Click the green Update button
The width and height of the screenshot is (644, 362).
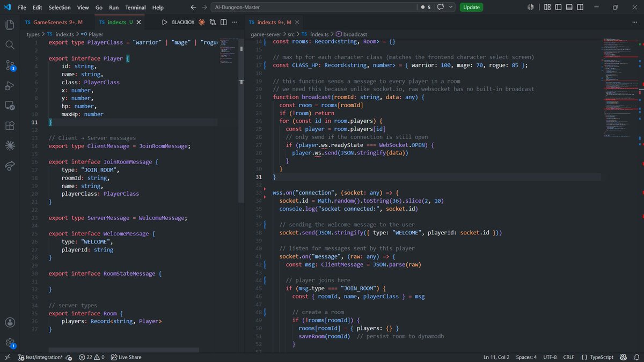[x=471, y=8]
